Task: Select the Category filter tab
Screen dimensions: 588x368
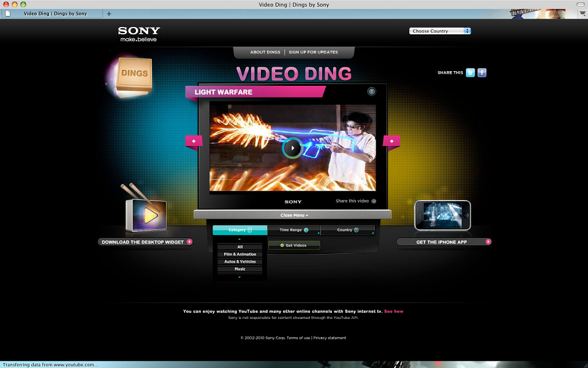Action: point(240,230)
